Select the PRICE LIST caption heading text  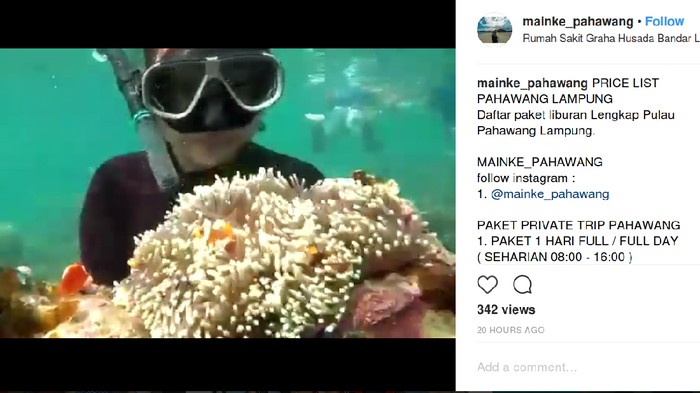coord(625,83)
